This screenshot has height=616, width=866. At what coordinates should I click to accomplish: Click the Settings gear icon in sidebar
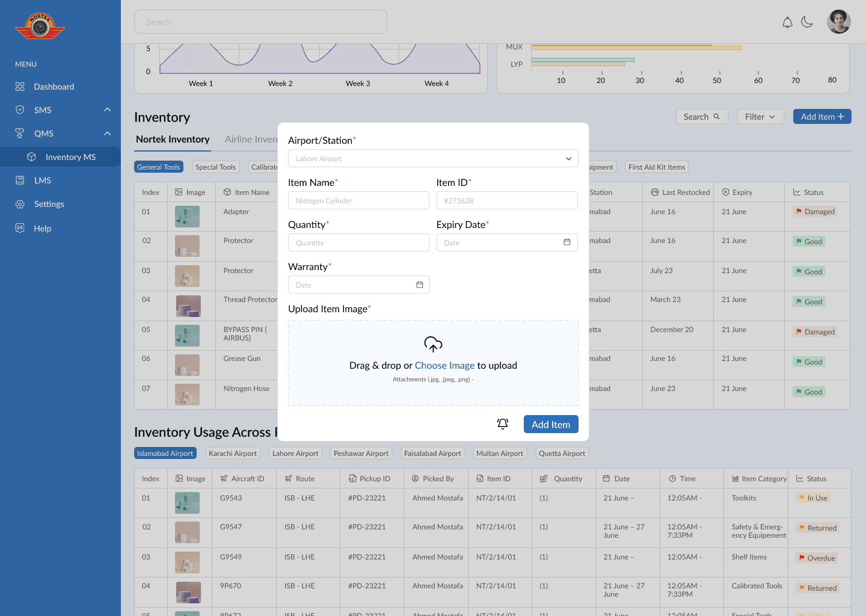click(20, 205)
